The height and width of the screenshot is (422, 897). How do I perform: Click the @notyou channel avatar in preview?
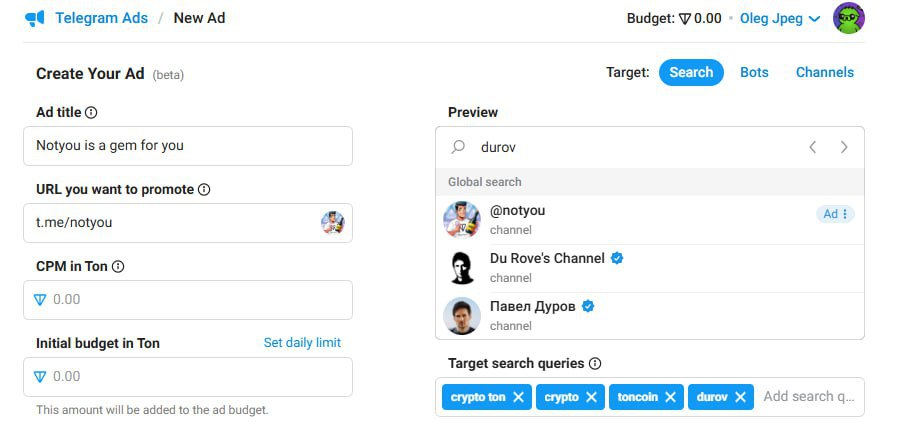462,220
